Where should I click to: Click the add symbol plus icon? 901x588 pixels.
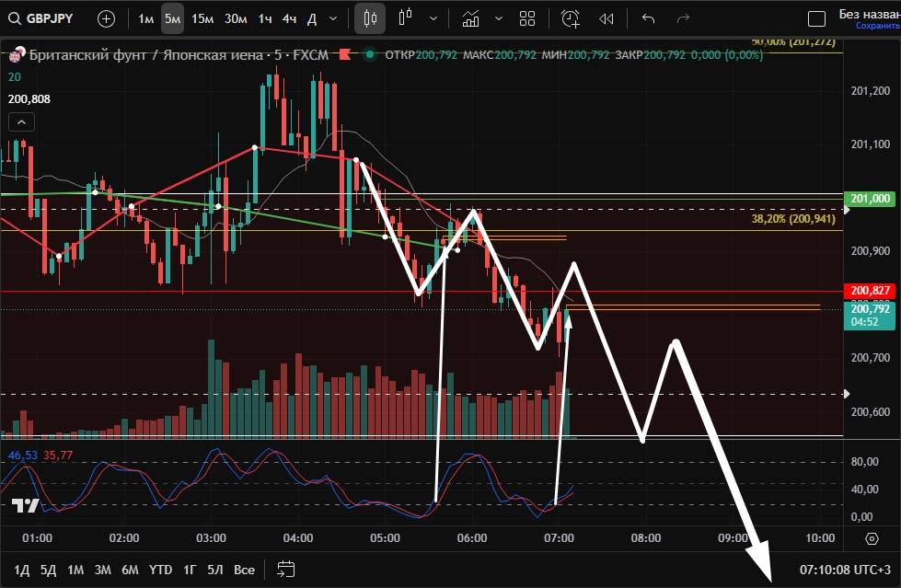[x=106, y=18]
